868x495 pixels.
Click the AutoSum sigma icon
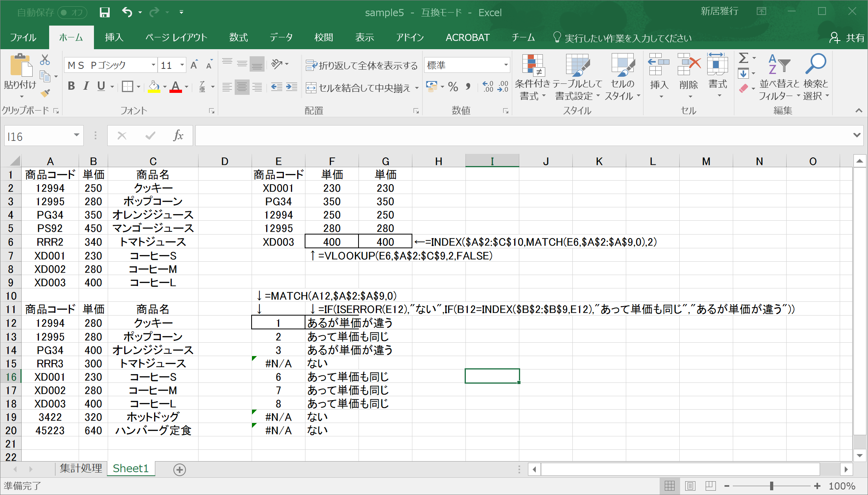click(x=743, y=58)
